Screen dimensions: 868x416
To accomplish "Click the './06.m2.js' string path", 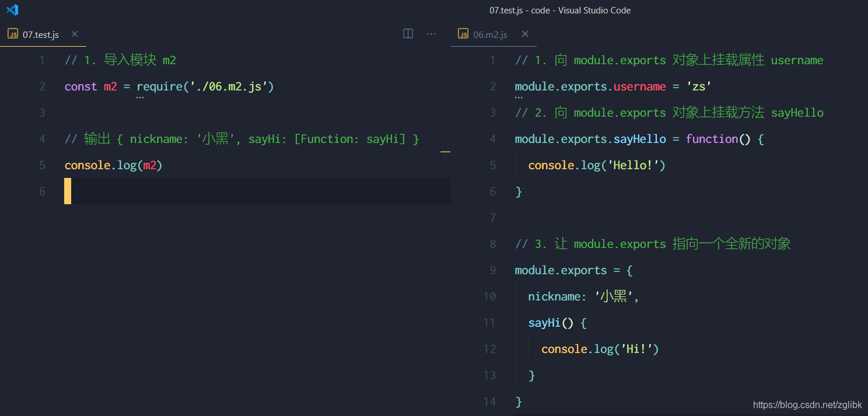I will [228, 86].
